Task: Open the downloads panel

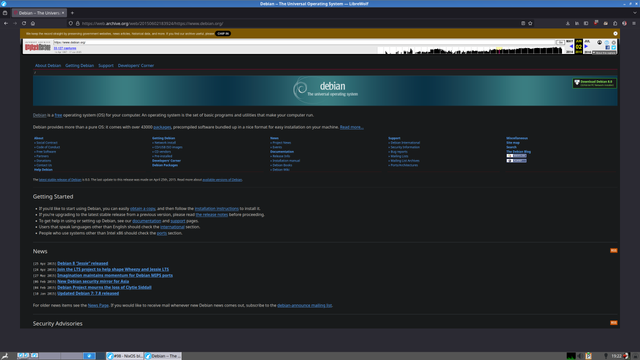Action: click(568, 23)
